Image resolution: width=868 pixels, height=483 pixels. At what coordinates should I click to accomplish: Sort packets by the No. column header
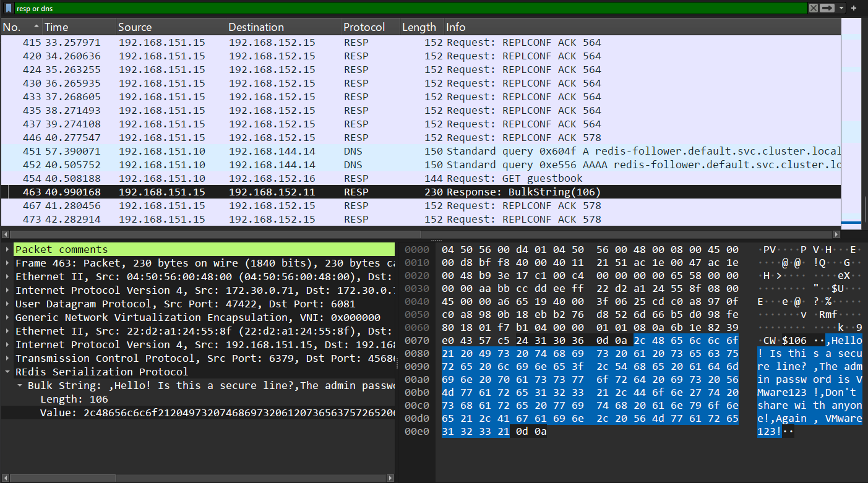click(x=21, y=27)
